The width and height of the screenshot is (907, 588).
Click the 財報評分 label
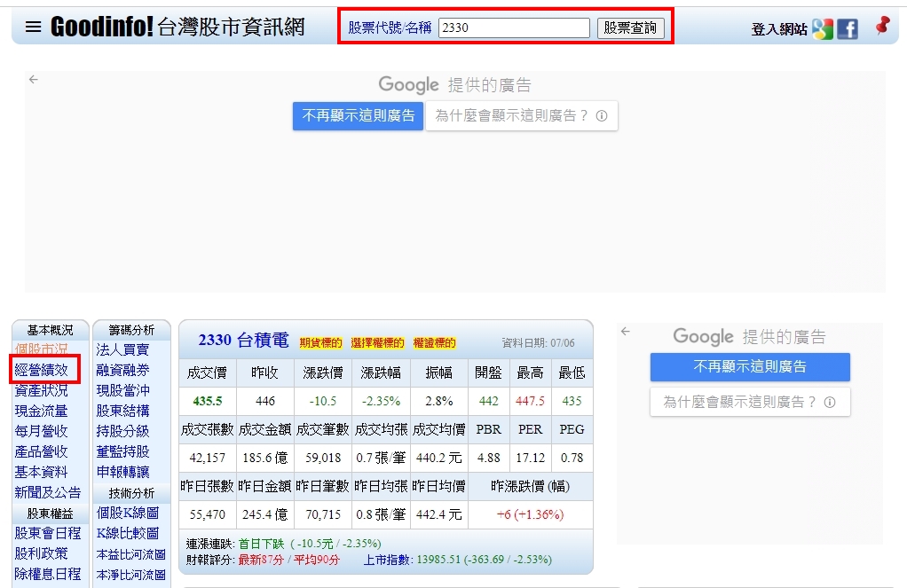point(209,560)
